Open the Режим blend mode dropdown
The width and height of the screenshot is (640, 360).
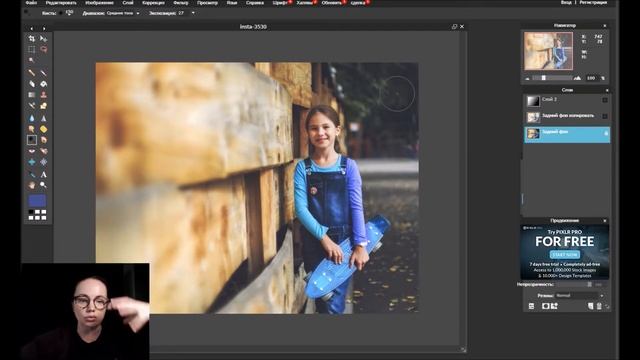coord(580,296)
